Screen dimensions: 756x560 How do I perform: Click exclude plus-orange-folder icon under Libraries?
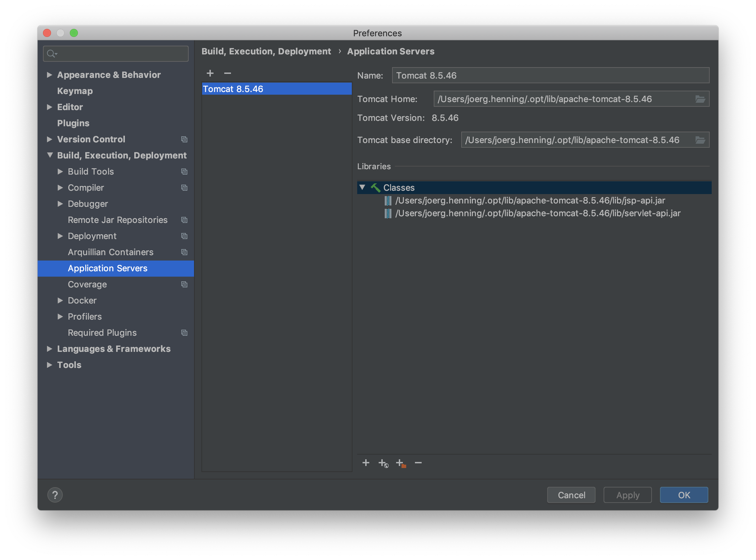[x=401, y=463]
